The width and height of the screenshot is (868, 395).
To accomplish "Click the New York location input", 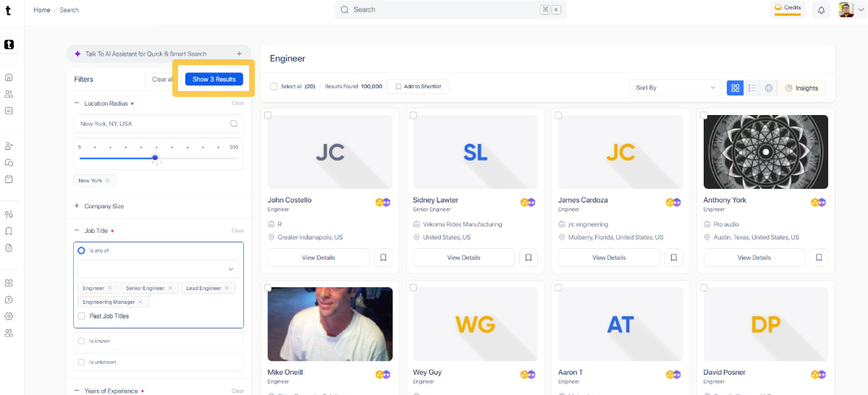I will pos(159,124).
